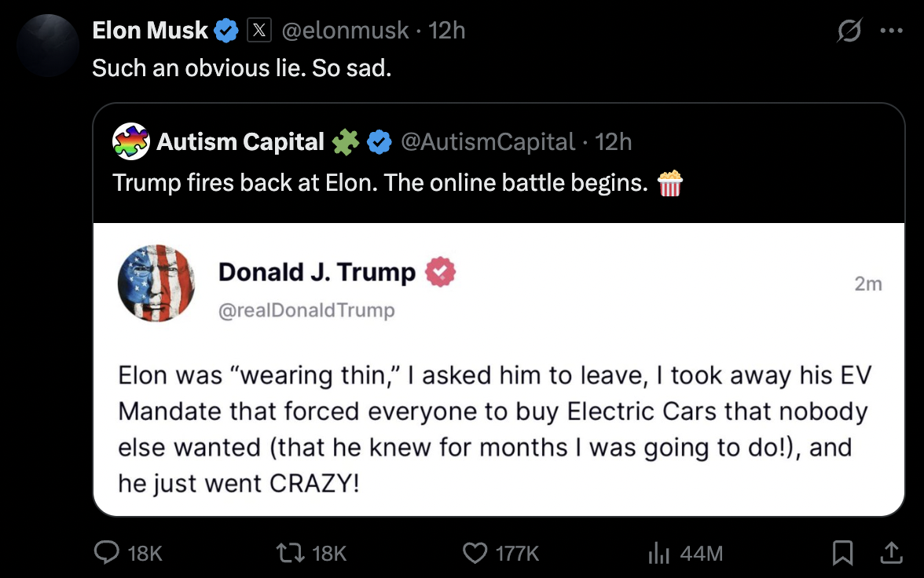Open the Elon Musk display name link
The height and width of the screenshot is (578, 924).
point(149,30)
